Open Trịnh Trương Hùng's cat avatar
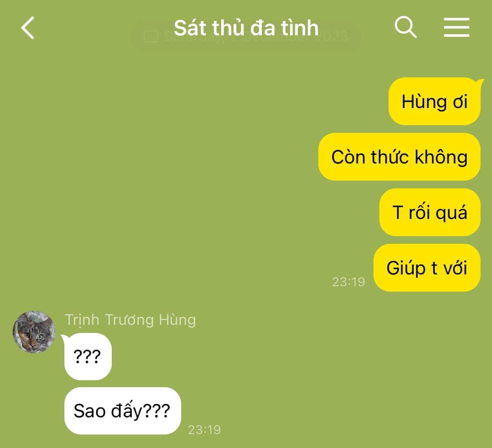The height and width of the screenshot is (448, 492). [34, 332]
